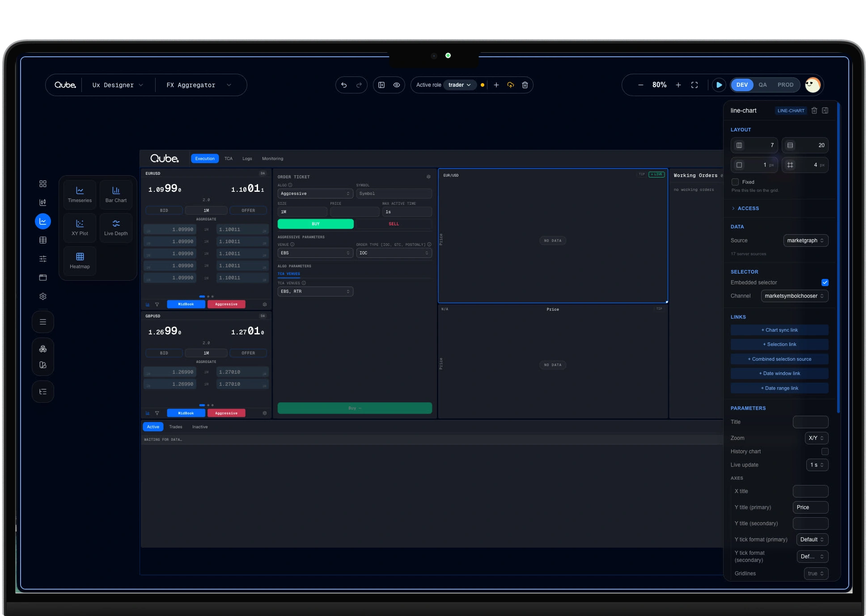
Task: Open the theme swatch sidebar icon
Action: tap(43, 365)
